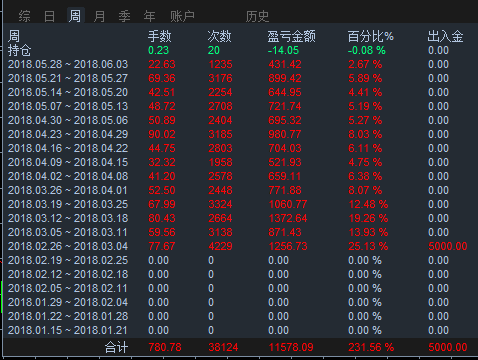
Task: Click the 次数 column header
Action: [219, 36]
